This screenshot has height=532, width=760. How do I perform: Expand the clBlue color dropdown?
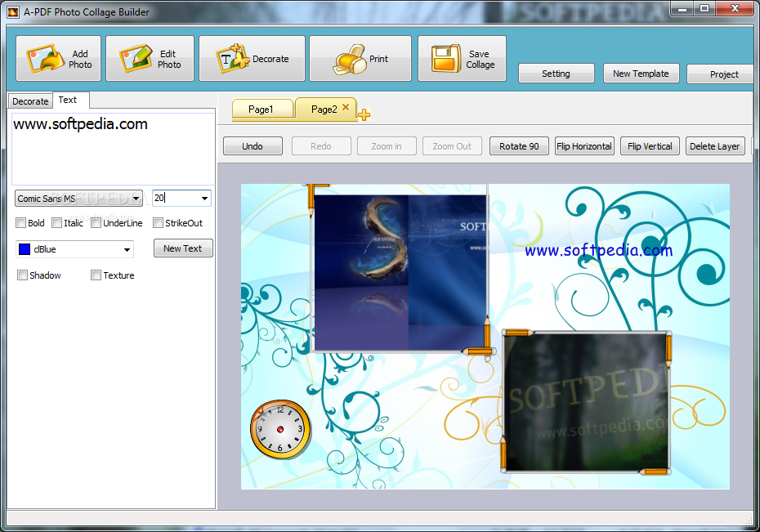tap(127, 249)
